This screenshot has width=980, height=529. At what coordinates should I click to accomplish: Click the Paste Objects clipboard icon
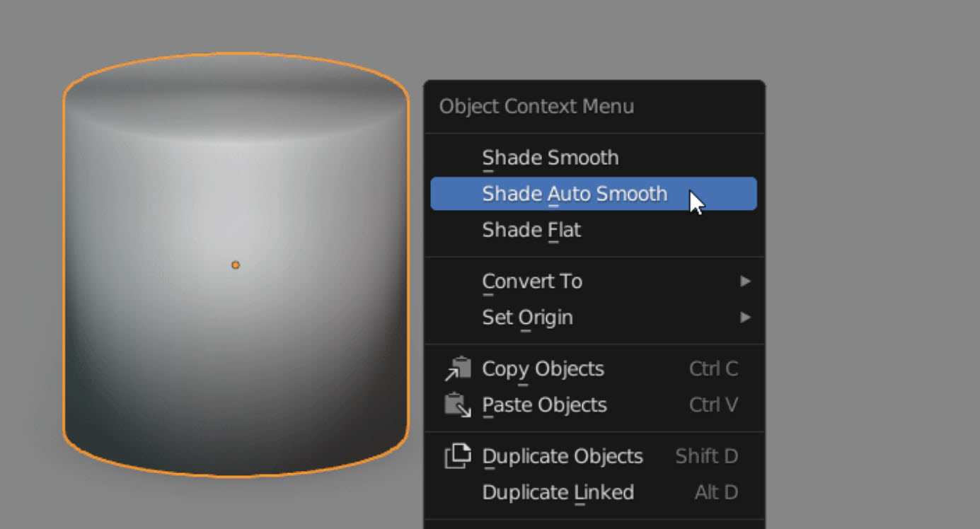tap(458, 405)
